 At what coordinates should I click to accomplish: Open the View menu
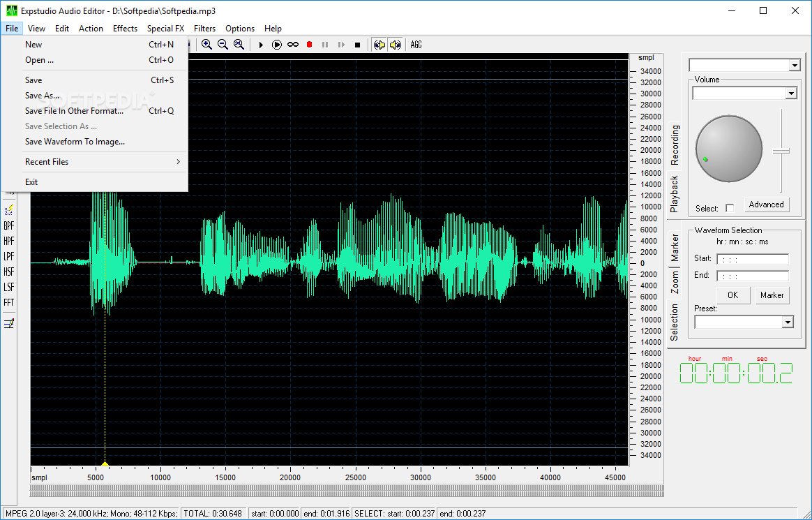36,29
